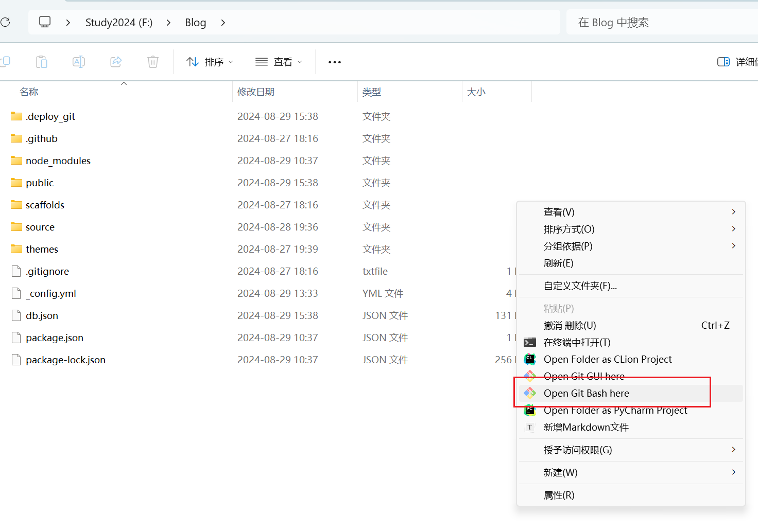Expand the chevron after Study2024 (F:)
The height and width of the screenshot is (532, 758).
[168, 23]
